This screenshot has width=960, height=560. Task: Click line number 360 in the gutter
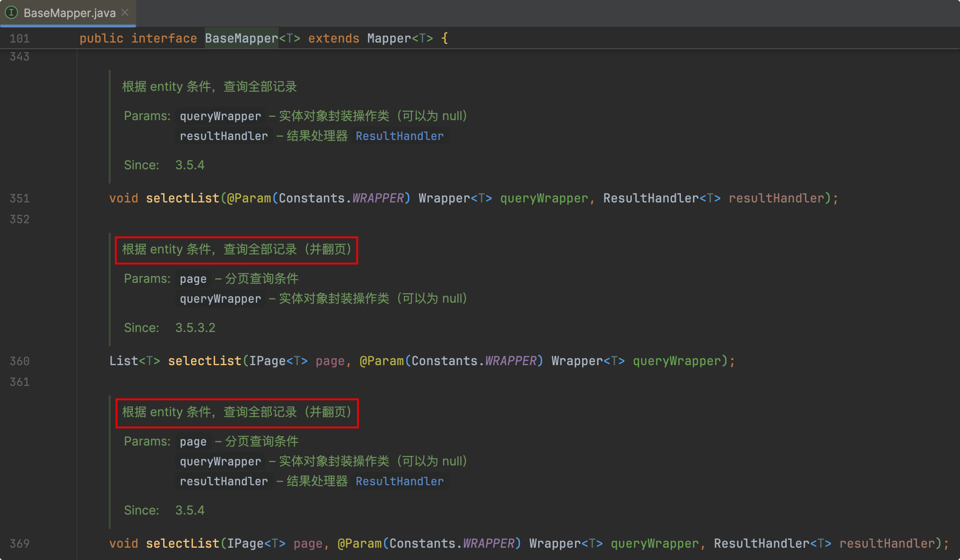click(19, 361)
